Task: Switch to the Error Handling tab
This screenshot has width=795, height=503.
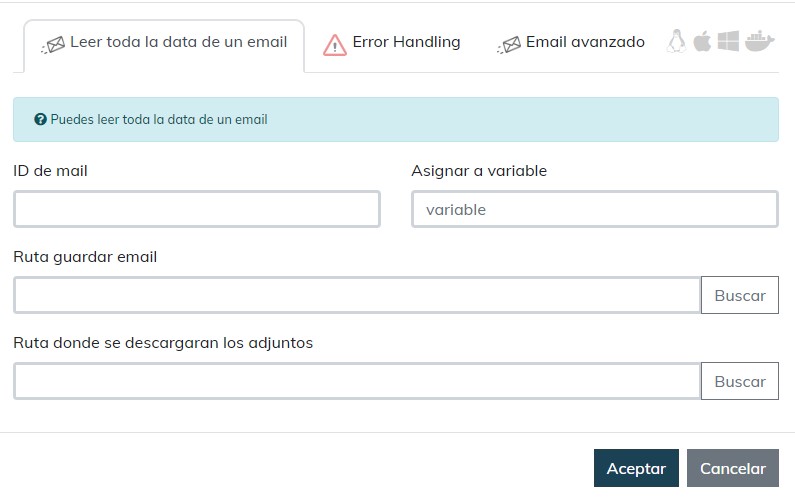Action: pos(405,43)
